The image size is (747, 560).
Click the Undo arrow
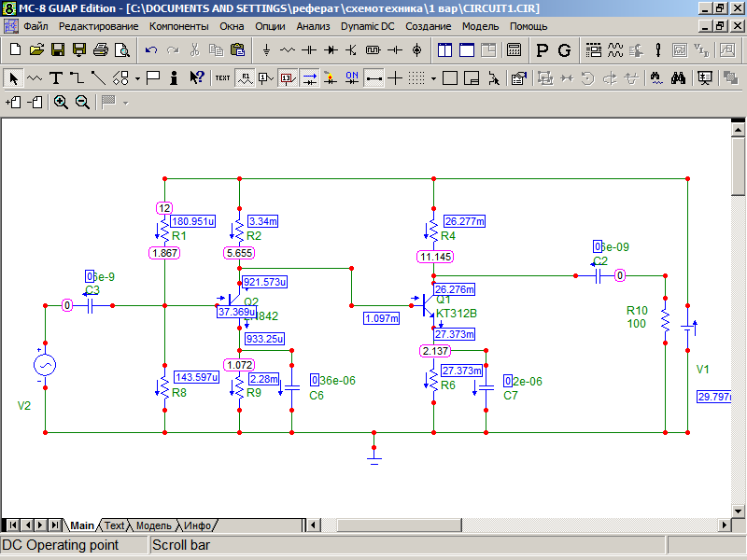tap(151, 49)
